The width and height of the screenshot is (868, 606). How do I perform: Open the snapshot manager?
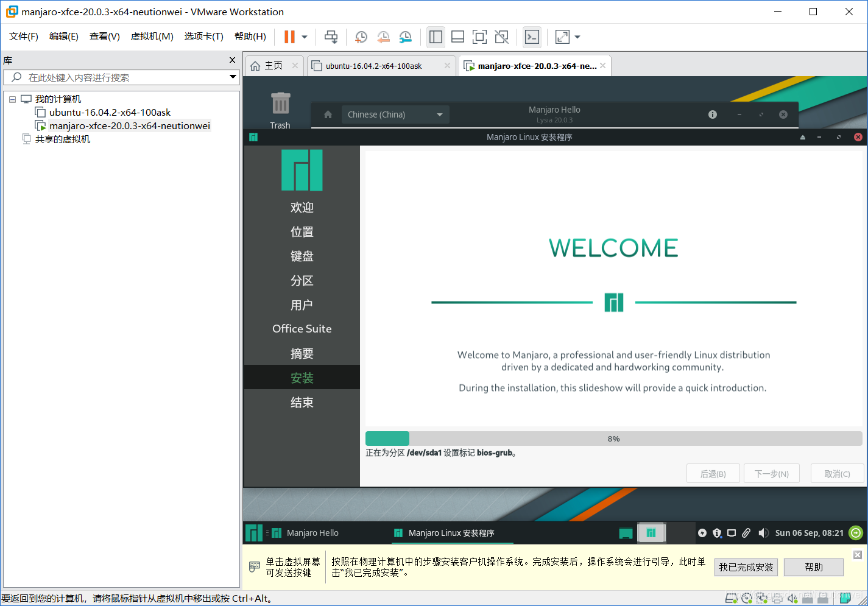[x=405, y=37]
